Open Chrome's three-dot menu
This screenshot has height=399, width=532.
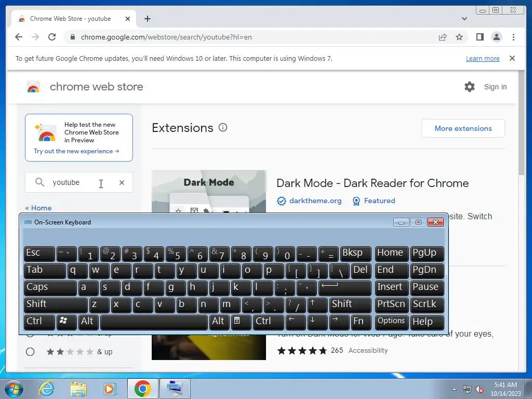pyautogui.click(x=513, y=37)
